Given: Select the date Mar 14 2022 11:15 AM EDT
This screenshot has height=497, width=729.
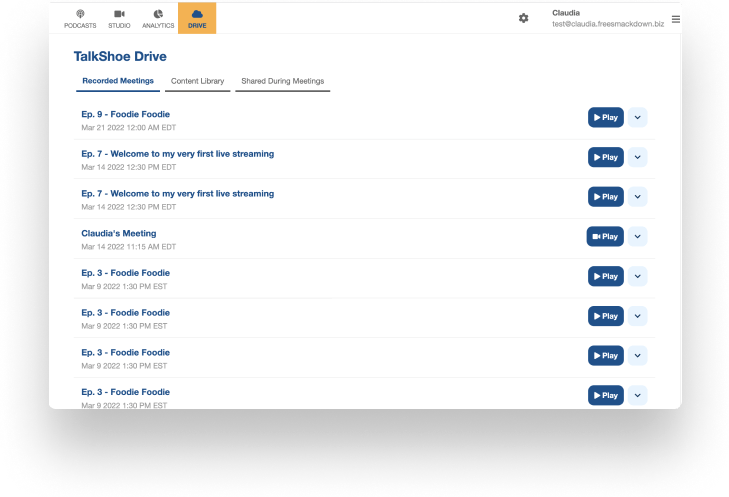Looking at the screenshot, I should tap(129, 247).
